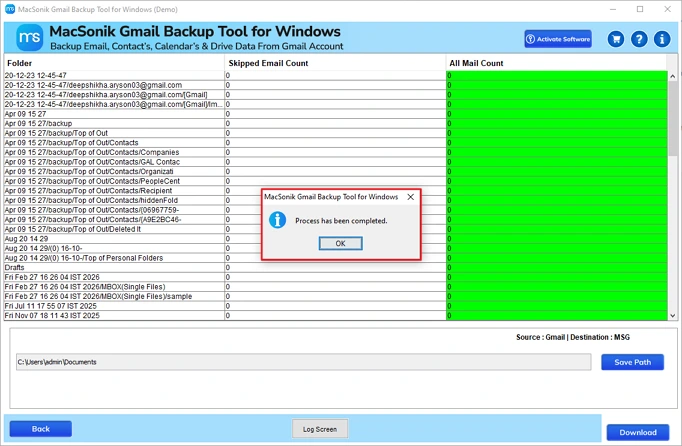Screen dimensions: 682x446
Task: Click the Save Path button
Action: 632,362
